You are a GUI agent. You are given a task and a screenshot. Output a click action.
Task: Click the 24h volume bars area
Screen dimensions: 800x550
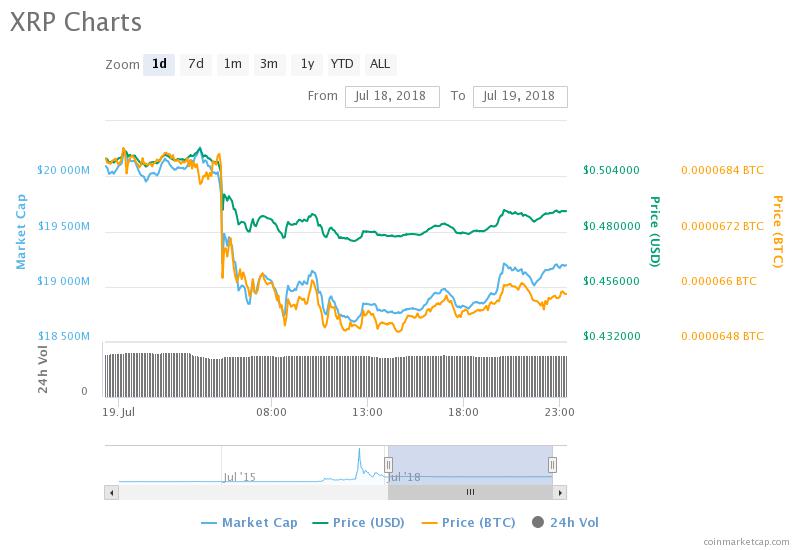click(336, 376)
